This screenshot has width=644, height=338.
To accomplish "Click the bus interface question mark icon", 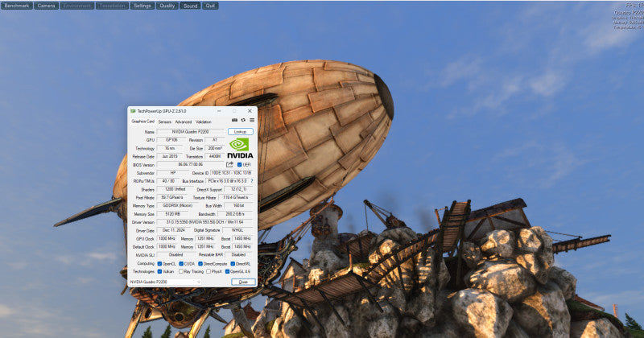I will pyautogui.click(x=252, y=181).
